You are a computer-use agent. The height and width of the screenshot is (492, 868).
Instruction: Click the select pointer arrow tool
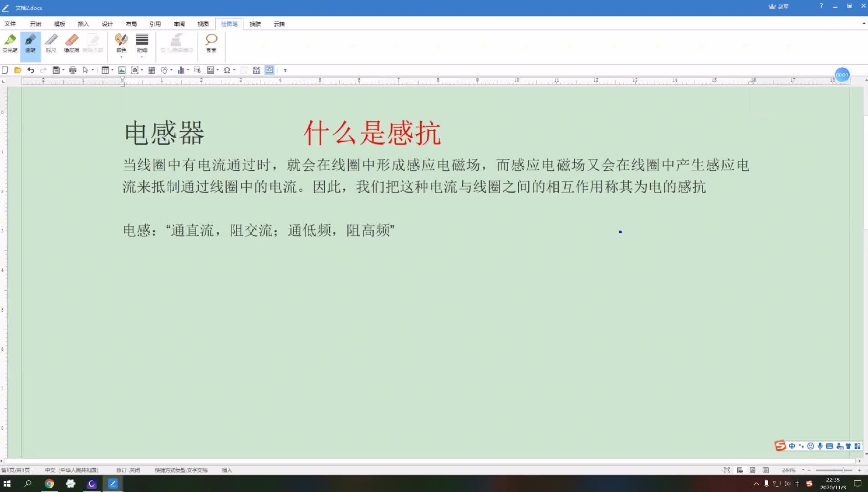(x=86, y=70)
